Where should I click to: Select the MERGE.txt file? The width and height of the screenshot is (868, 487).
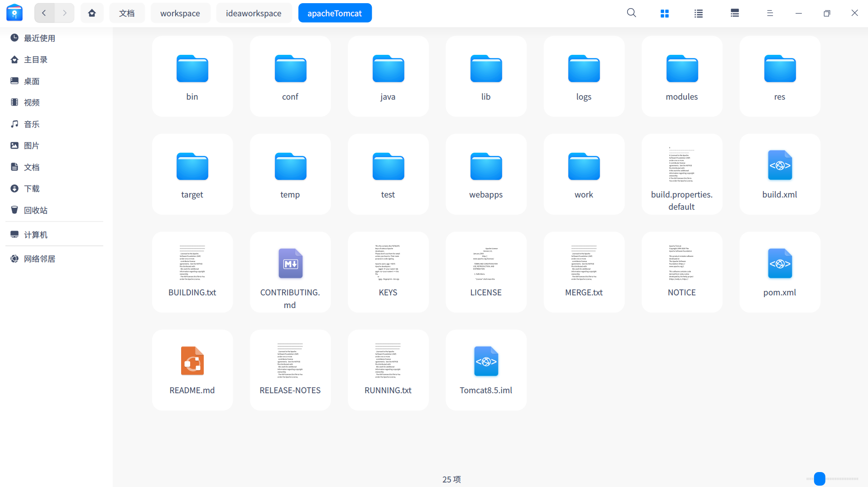(x=584, y=272)
